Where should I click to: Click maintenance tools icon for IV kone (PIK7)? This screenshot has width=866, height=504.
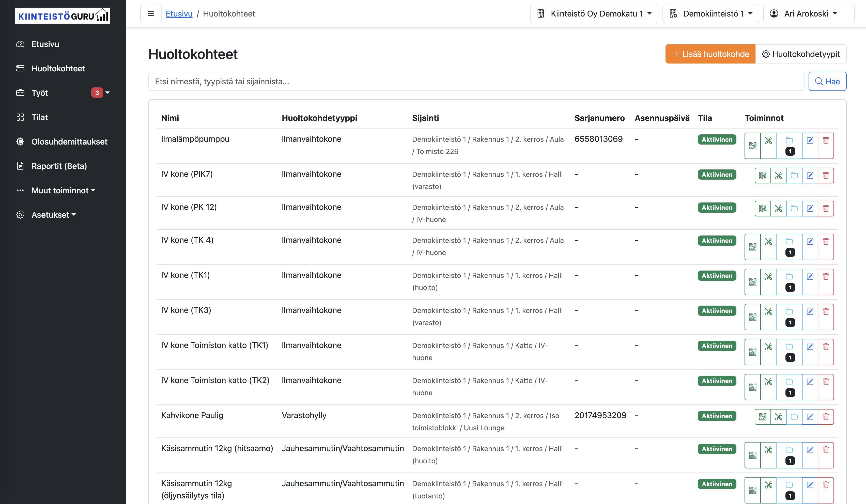[778, 176]
